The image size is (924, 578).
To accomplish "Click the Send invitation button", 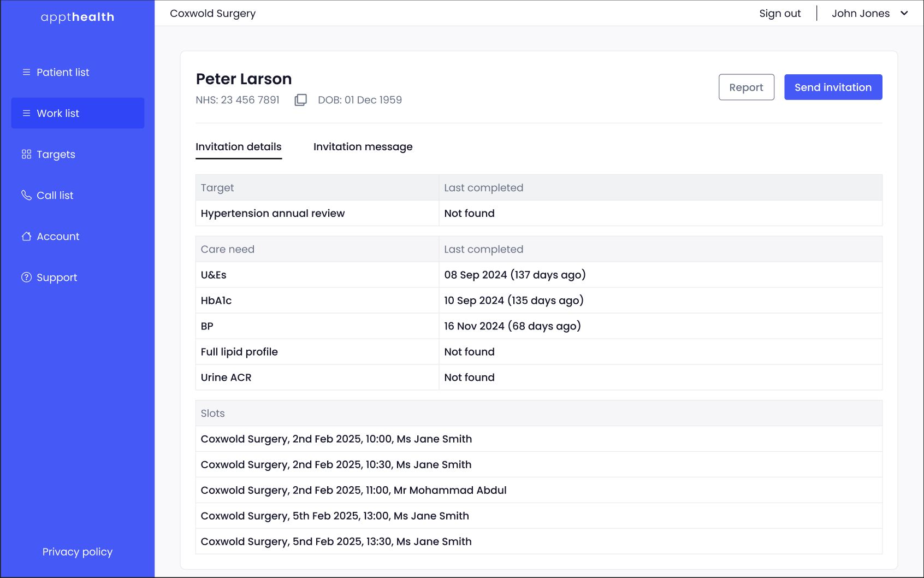I will [833, 87].
